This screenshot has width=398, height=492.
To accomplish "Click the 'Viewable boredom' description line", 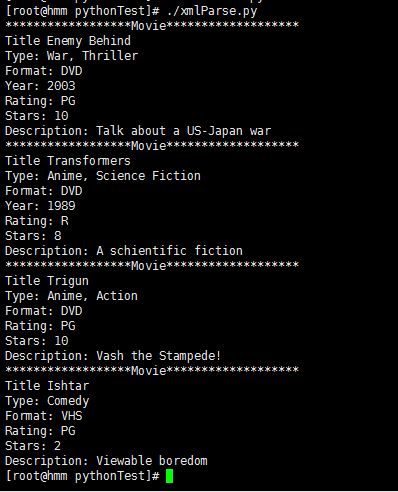I will click(x=106, y=461).
